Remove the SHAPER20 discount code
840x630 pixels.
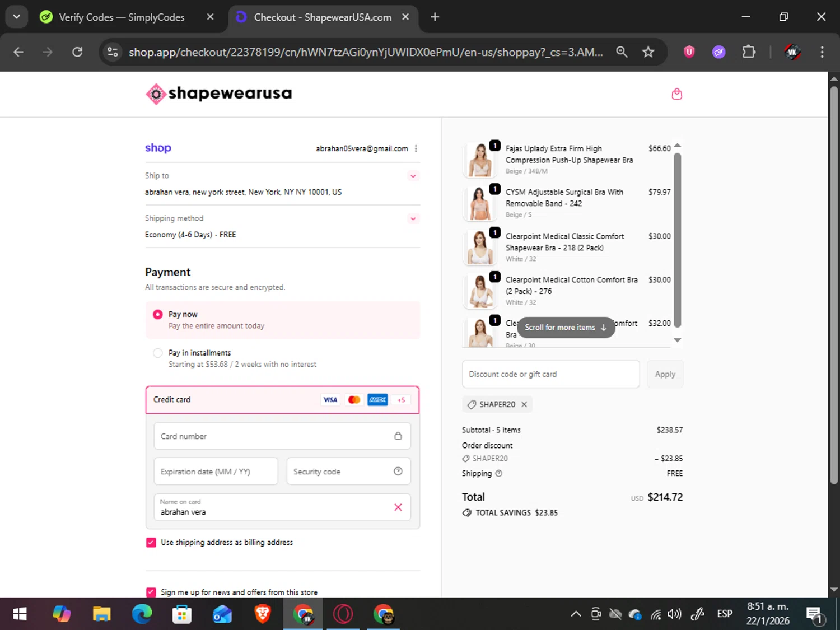tap(524, 404)
